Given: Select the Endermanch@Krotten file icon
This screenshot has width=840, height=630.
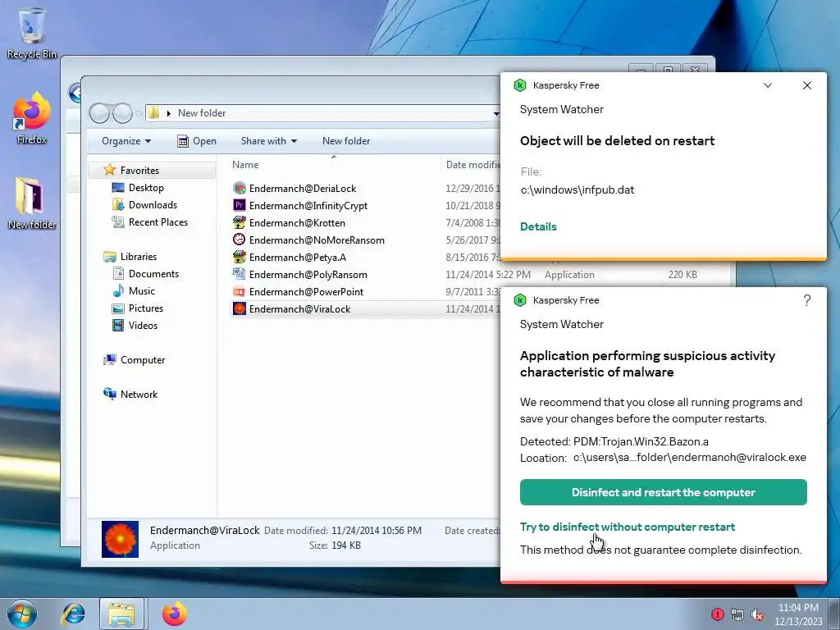Looking at the screenshot, I should [x=239, y=222].
